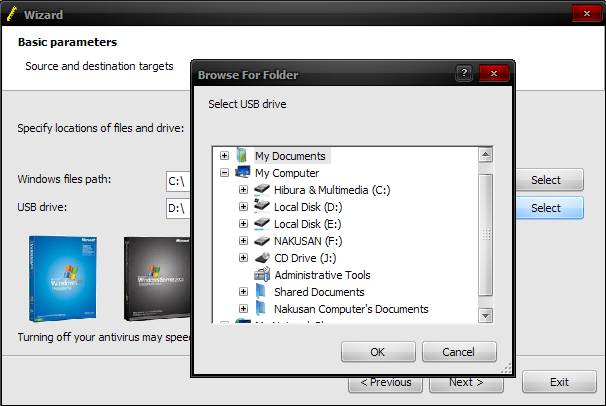Expand the Shared Documents node
Viewport: 606px width, 406px height.
(x=243, y=292)
